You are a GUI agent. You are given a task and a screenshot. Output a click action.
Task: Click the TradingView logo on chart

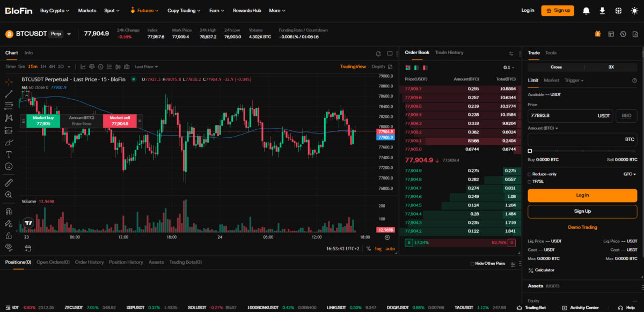click(x=28, y=224)
